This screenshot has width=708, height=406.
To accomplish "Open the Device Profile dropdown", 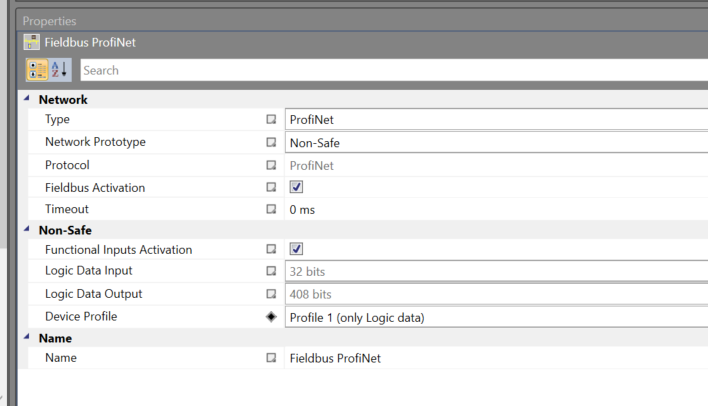I will tap(496, 317).
